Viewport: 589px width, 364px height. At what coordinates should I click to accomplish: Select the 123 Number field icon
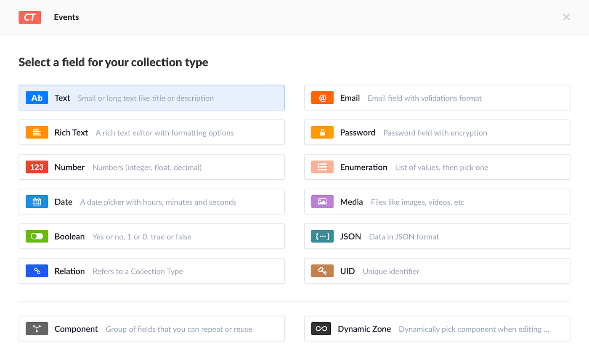click(x=37, y=167)
